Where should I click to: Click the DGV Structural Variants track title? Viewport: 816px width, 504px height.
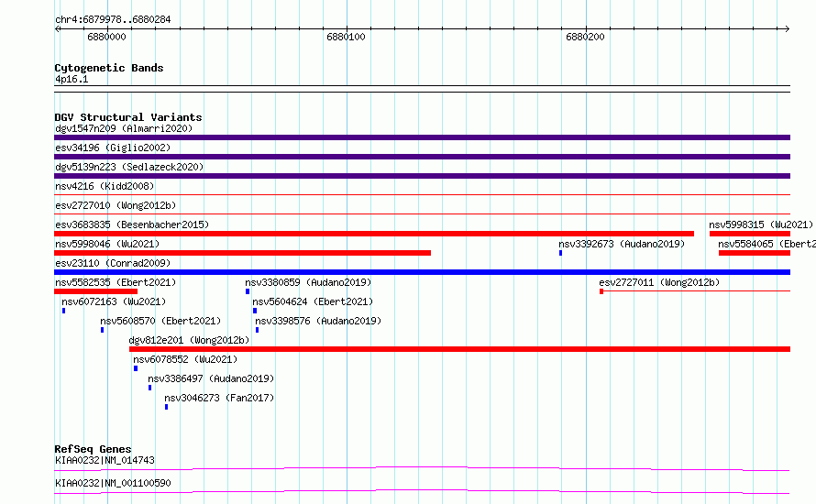click(x=128, y=117)
